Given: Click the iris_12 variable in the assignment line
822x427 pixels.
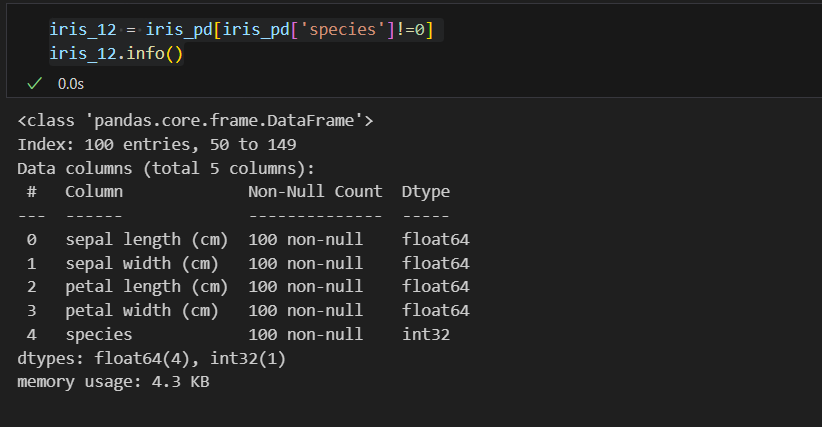Looking at the screenshot, I should pyautogui.click(x=83, y=29).
